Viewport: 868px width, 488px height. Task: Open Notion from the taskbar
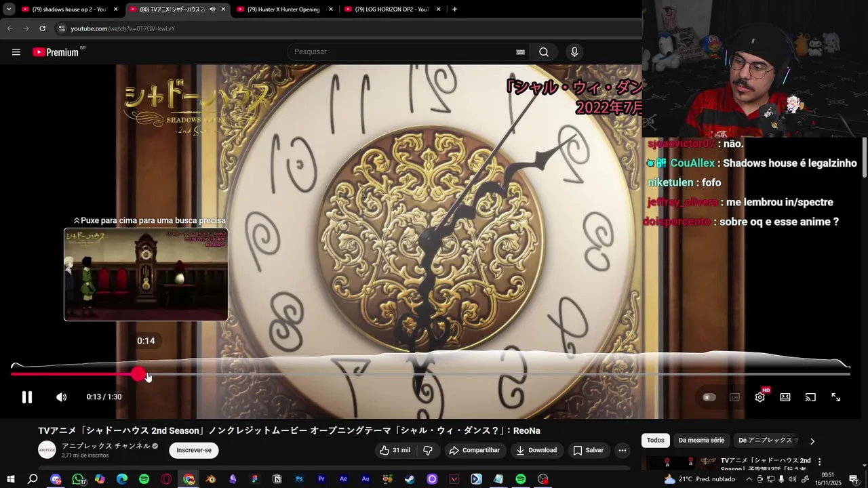tap(277, 479)
